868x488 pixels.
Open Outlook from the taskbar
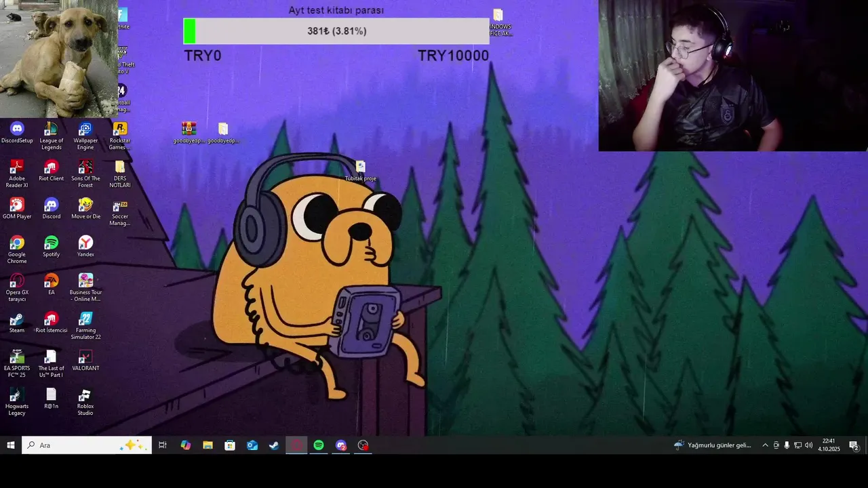pyautogui.click(x=252, y=445)
